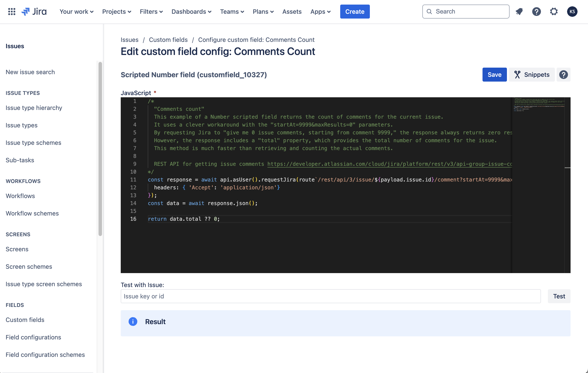
Task: Open the help question mark in top bar
Action: pyautogui.click(x=536, y=12)
